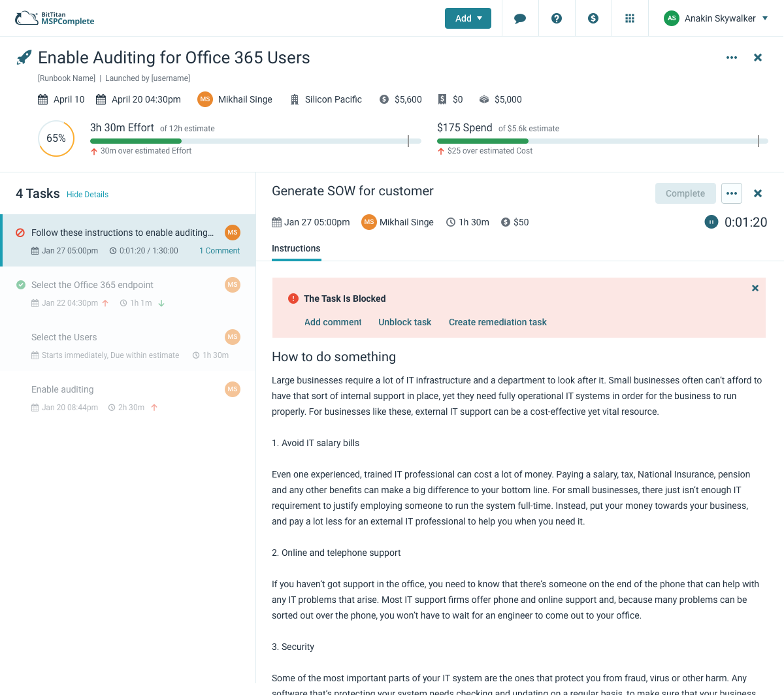Screen dimensions: 784x695
Task: Click the Add comment link
Action: pyautogui.click(x=333, y=322)
